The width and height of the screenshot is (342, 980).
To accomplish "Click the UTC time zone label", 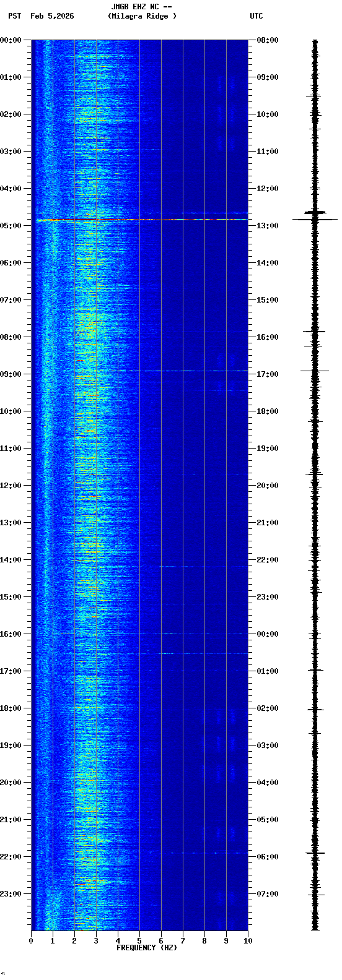I will [x=256, y=16].
